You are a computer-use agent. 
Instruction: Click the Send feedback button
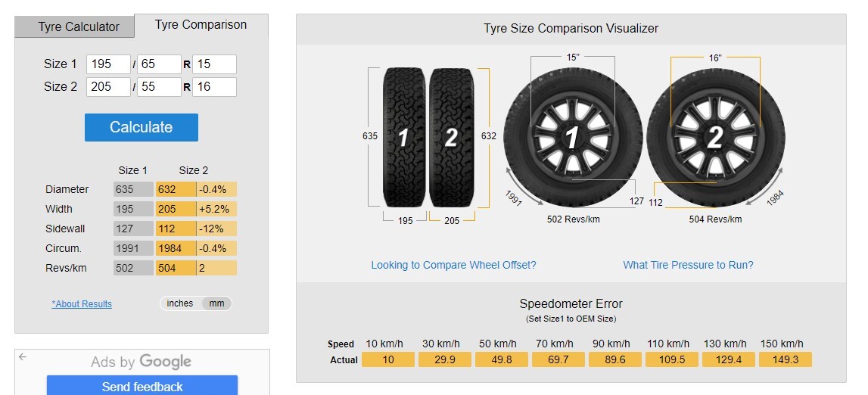coord(142,386)
